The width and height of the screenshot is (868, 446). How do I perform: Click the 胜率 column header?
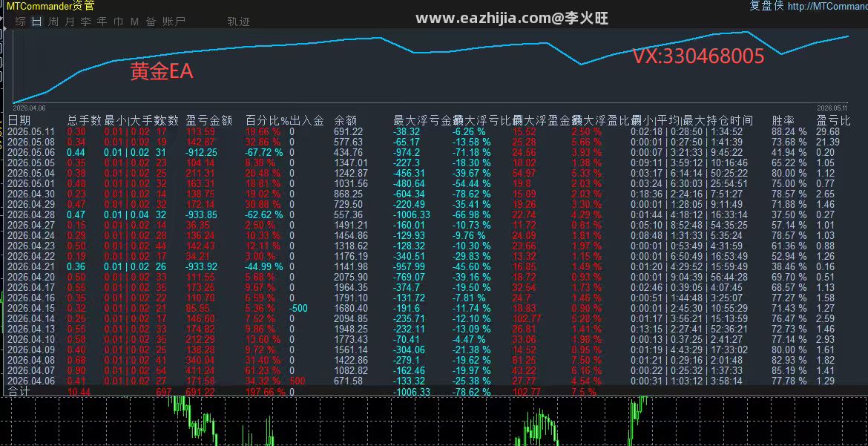(x=783, y=120)
